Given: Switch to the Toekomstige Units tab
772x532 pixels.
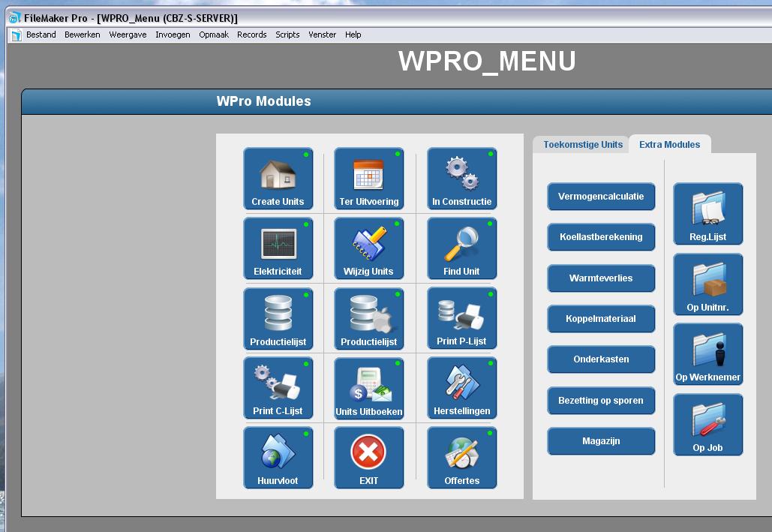Looking at the screenshot, I should pyautogui.click(x=583, y=145).
